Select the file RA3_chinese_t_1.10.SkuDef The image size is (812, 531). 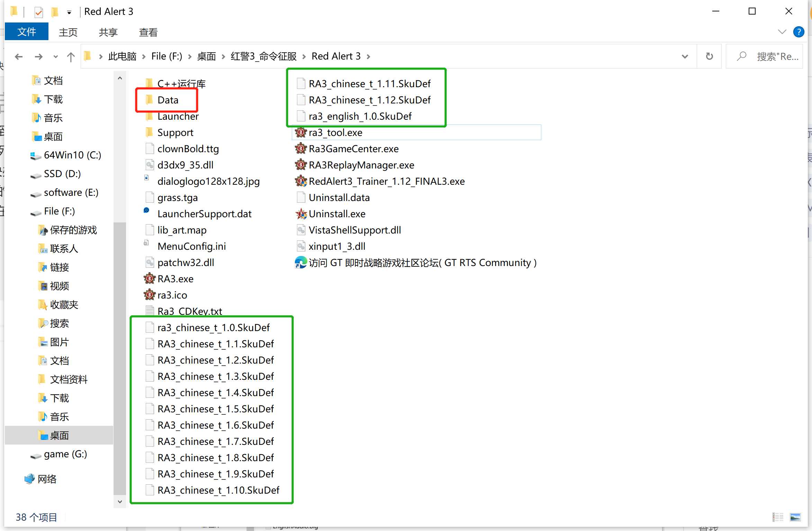[213, 490]
